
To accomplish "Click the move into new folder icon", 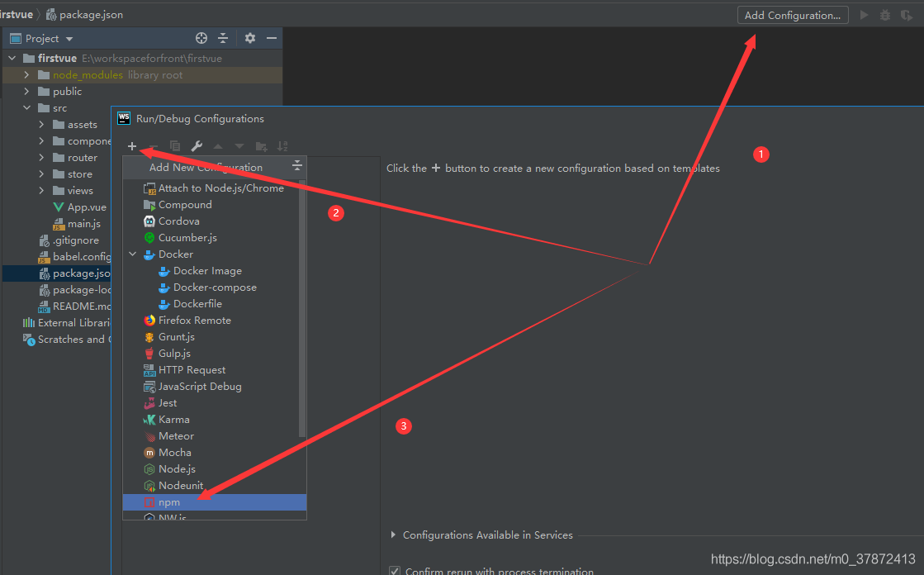I will [261, 146].
